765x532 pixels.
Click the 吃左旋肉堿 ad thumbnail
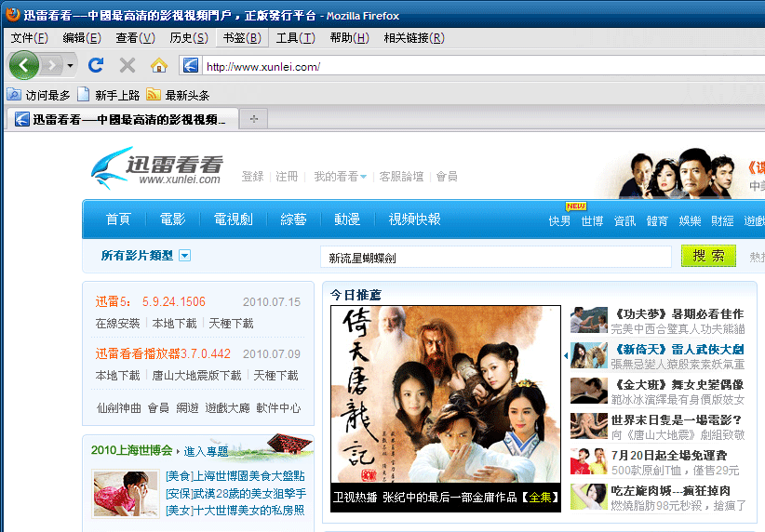coord(589,497)
